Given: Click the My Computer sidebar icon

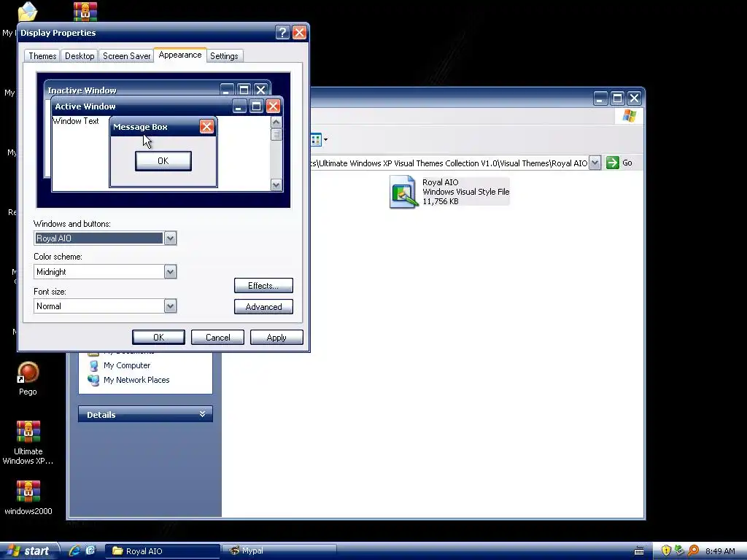Looking at the screenshot, I should [x=94, y=366].
